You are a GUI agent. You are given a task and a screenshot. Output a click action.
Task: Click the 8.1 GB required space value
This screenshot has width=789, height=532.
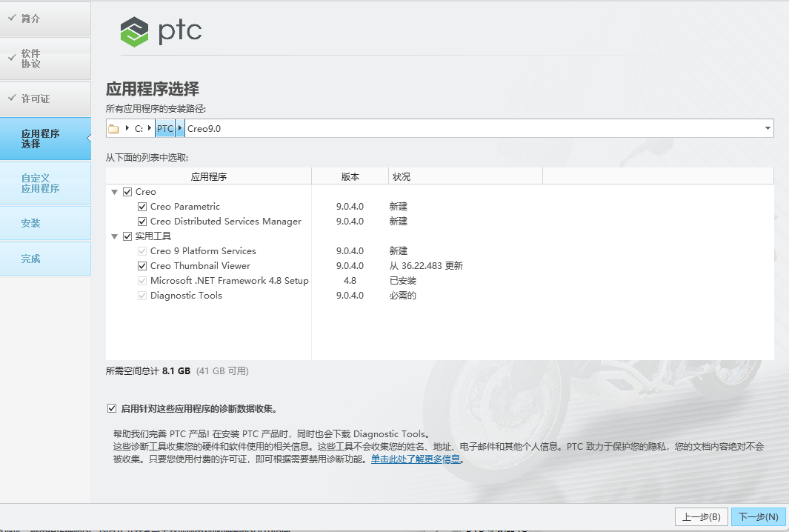tap(176, 371)
